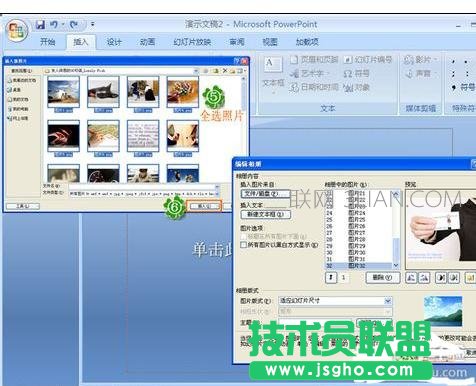Increase the contrast of preview picture
476x386 pixels.
(441, 278)
